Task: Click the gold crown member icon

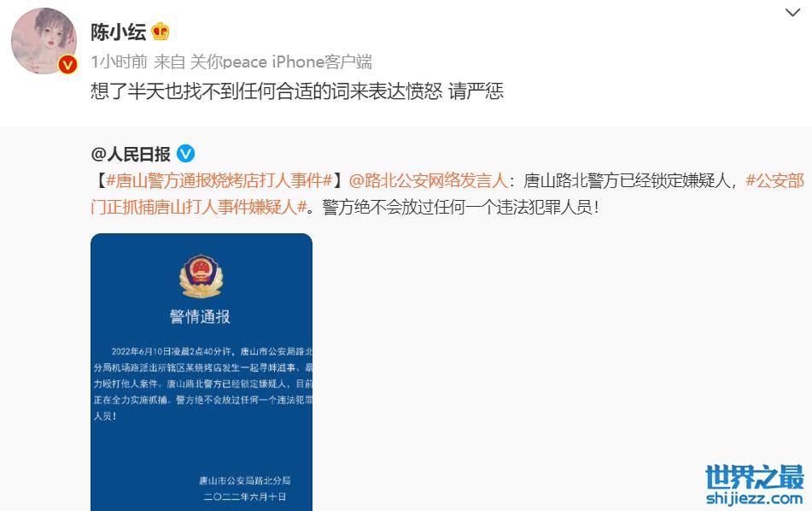Action: coord(161,32)
